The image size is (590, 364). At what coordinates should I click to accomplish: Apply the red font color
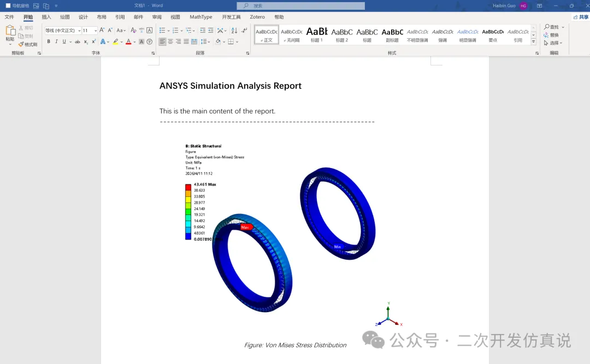point(128,41)
